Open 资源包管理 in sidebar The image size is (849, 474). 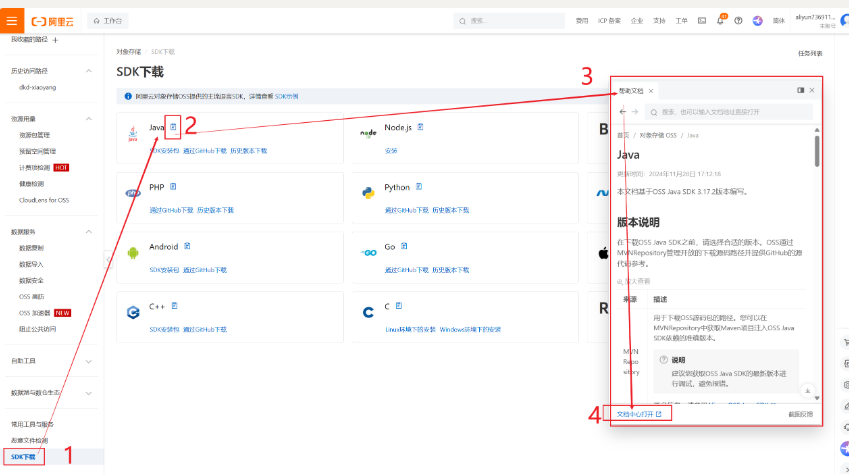pyautogui.click(x=34, y=135)
